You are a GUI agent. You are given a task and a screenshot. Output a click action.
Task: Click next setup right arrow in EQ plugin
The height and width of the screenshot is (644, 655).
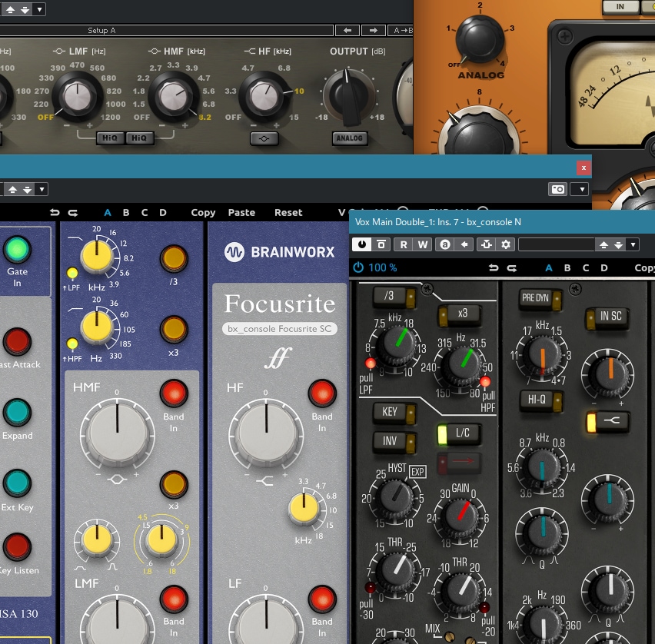pos(373,31)
